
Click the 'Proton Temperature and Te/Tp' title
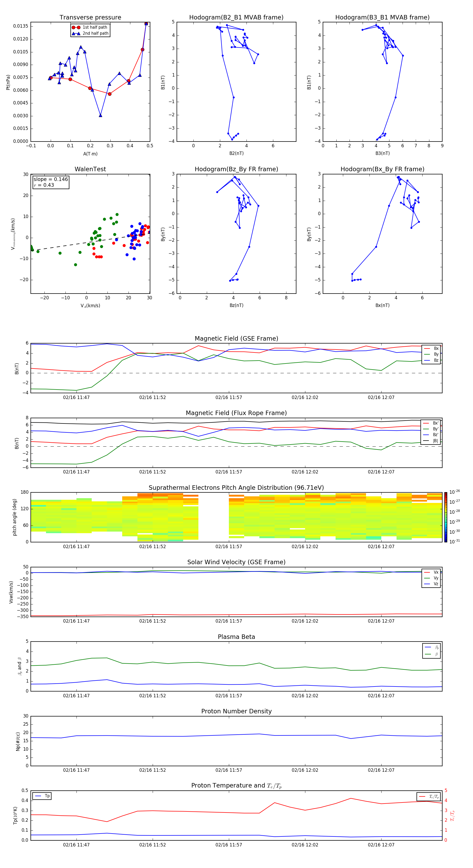[236, 785]
